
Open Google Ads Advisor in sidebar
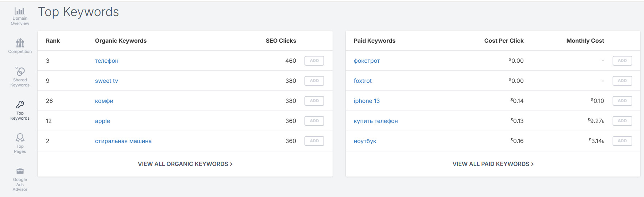click(20, 179)
